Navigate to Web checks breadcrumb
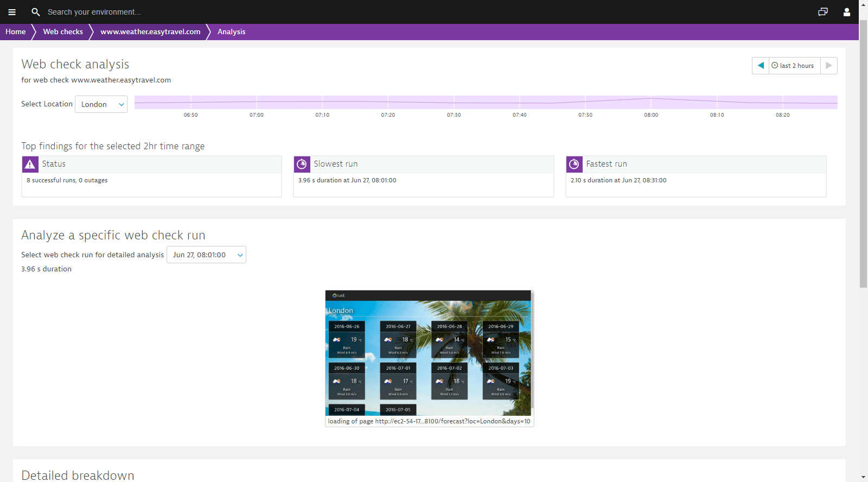 point(63,32)
